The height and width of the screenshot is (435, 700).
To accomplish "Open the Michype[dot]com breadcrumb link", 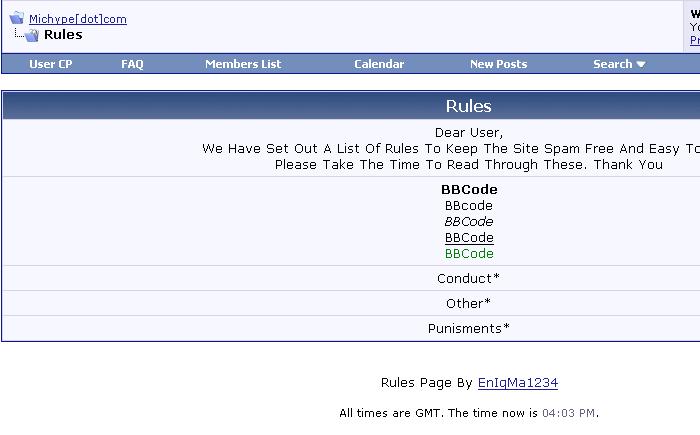I will pyautogui.click(x=78, y=19).
